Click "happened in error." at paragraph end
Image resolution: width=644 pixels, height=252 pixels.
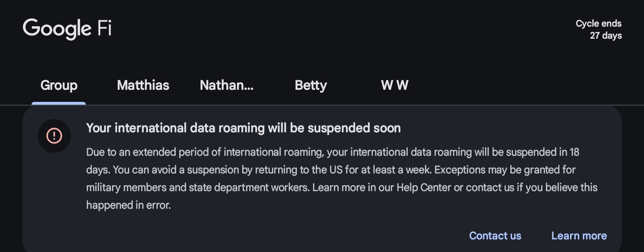128,205
